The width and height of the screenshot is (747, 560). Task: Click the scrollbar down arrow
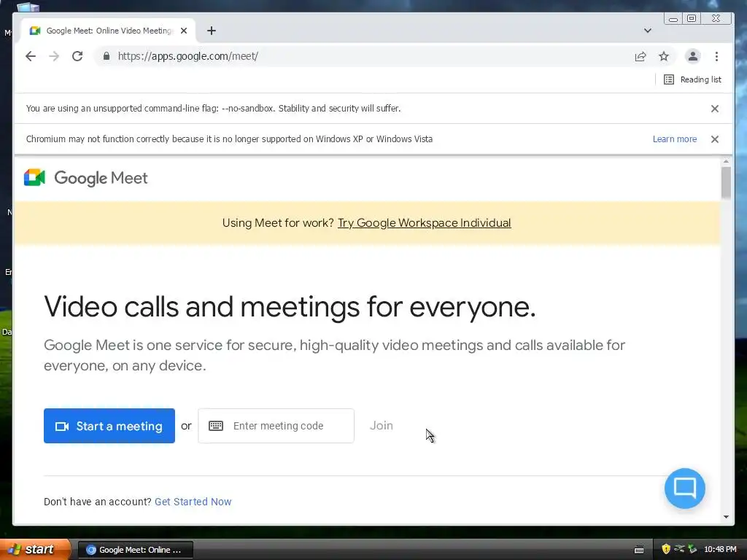coord(726,517)
